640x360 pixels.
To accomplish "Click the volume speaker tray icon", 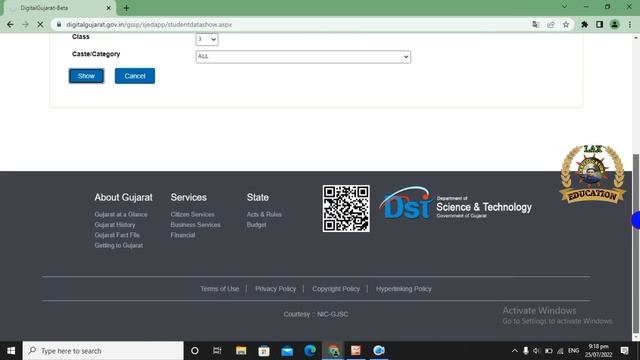I will coord(537,351).
